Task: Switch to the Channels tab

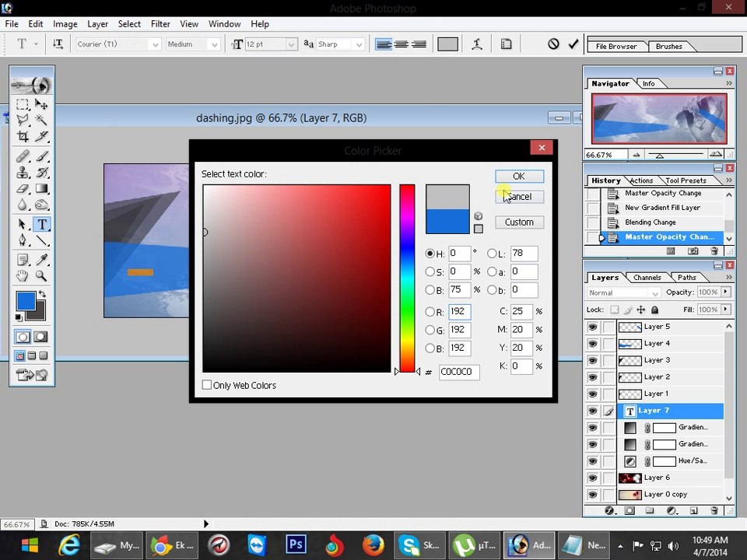Action: [x=647, y=278]
